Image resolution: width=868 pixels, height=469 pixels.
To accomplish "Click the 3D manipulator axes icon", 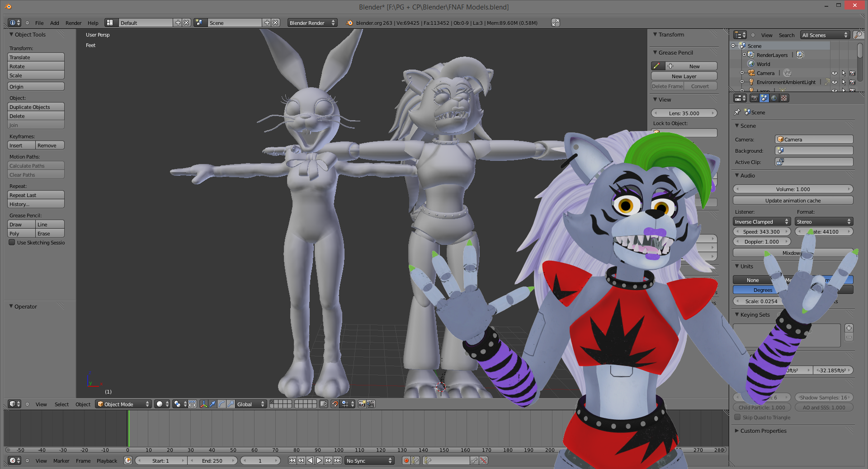I will [203, 404].
